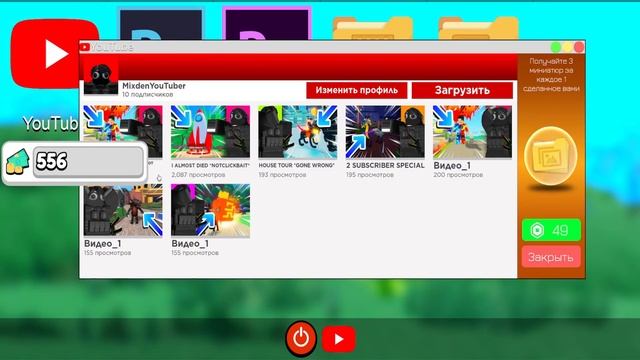This screenshot has height=360, width=640.
Task: Click the Изменить профиль button
Action: (x=356, y=90)
